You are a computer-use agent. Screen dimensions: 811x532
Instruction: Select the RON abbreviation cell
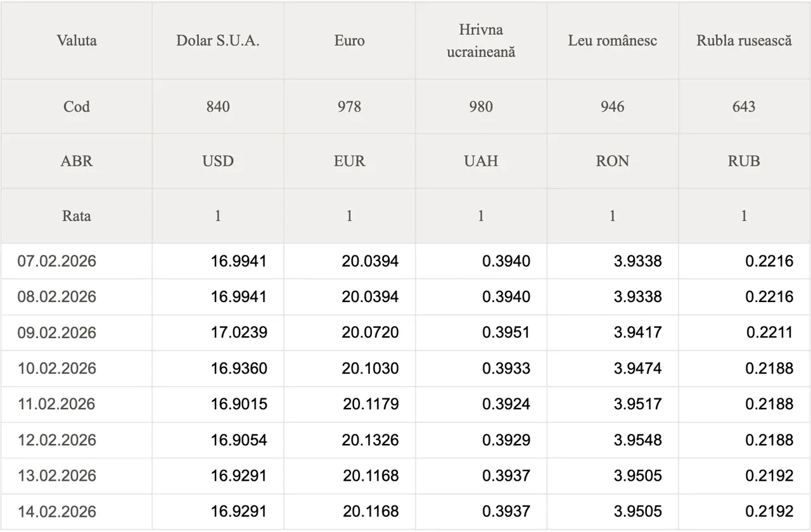pos(612,161)
